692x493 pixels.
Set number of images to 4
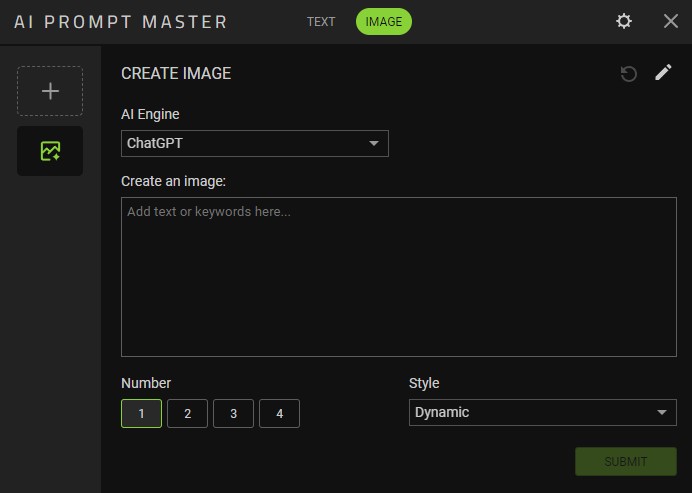point(279,414)
